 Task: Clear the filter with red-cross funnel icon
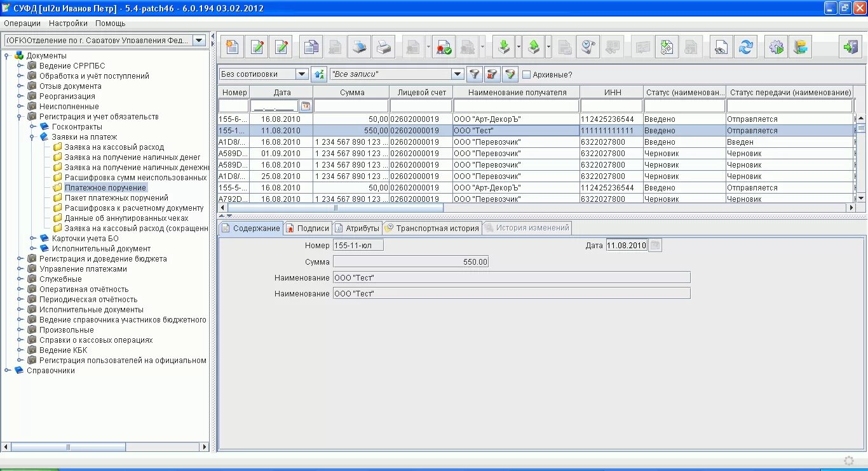[x=492, y=74]
